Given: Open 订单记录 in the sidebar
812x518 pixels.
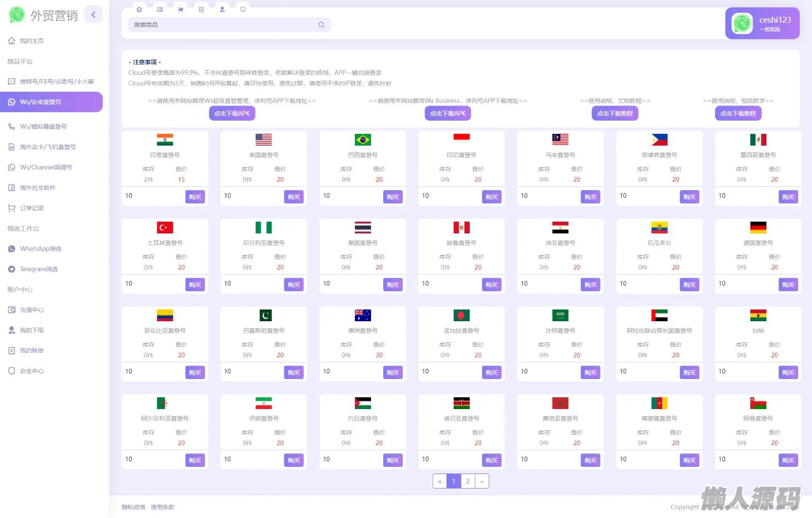Looking at the screenshot, I should click(x=32, y=208).
